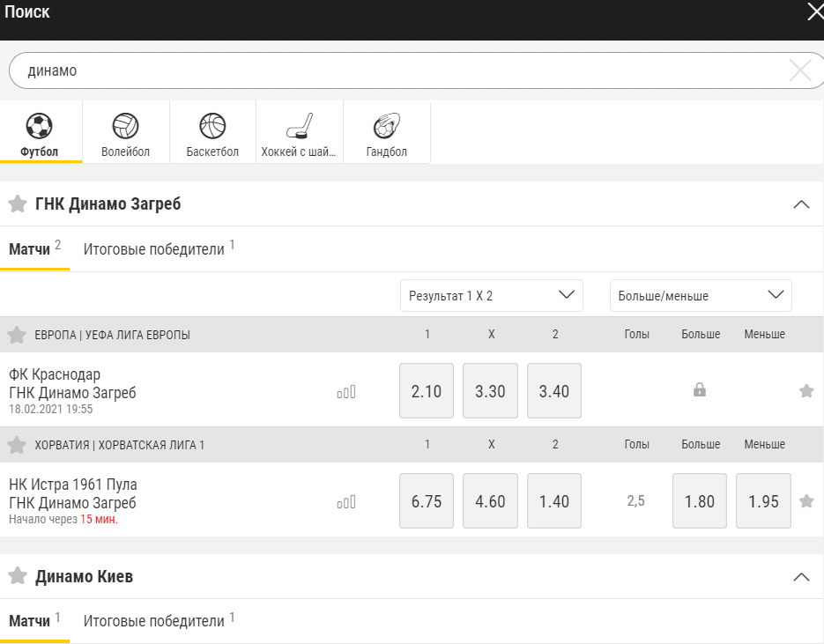This screenshot has width=824, height=644.
Task: Open the Результат 1 X 2 dropdown
Action: tap(492, 296)
